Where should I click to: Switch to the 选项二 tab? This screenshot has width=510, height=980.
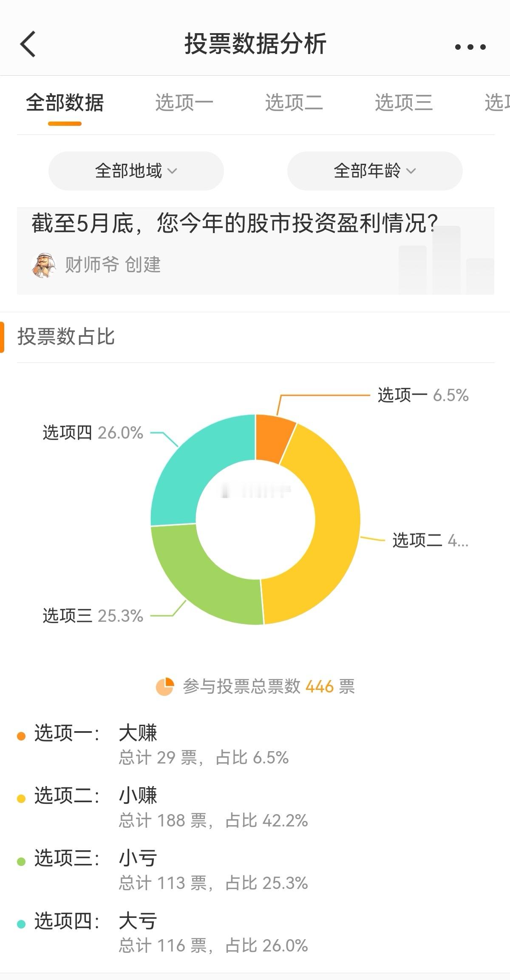tap(294, 103)
